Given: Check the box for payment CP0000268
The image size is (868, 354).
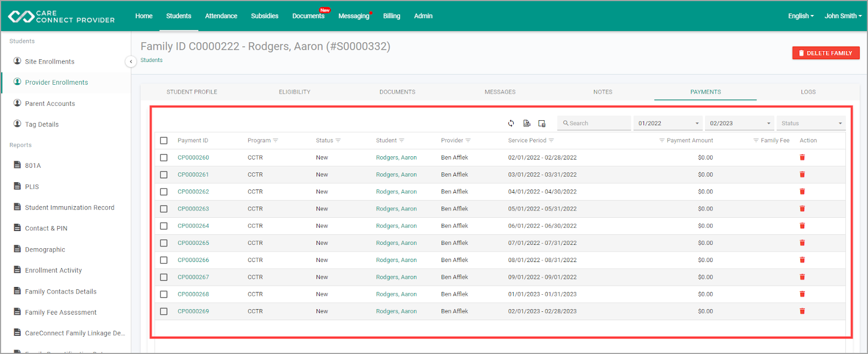Looking at the screenshot, I should click(x=164, y=294).
